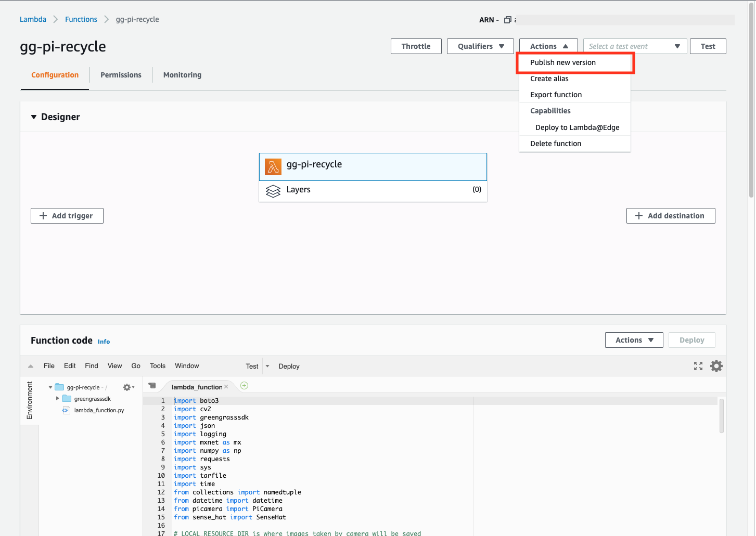756x536 pixels.
Task: Click Add destination
Action: click(x=671, y=216)
